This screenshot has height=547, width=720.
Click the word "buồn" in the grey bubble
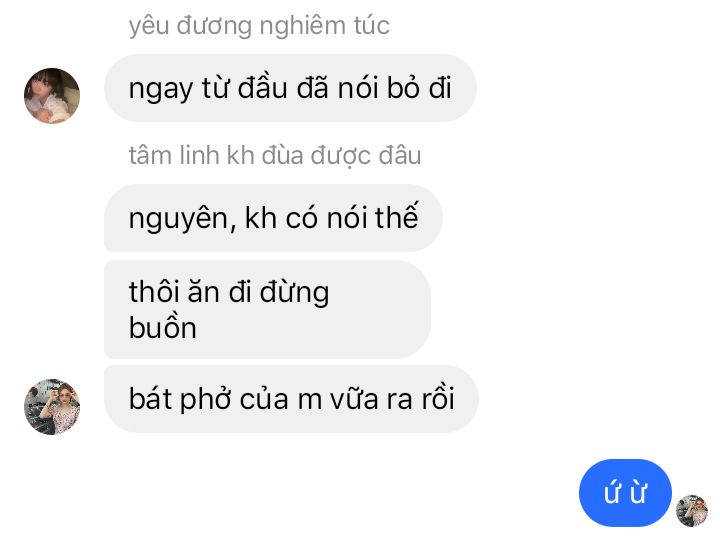point(163,327)
